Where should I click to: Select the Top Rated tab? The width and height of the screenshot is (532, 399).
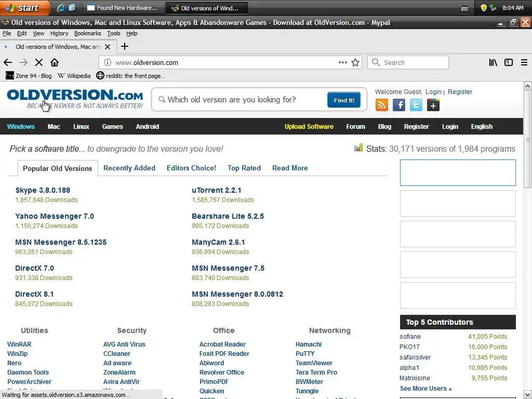click(244, 168)
